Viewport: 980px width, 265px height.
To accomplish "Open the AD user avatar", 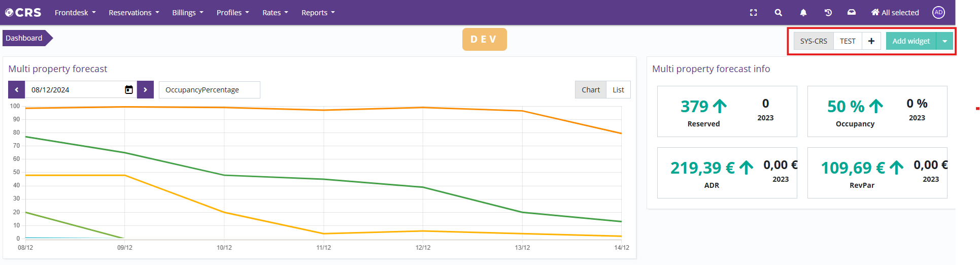I will tap(938, 13).
